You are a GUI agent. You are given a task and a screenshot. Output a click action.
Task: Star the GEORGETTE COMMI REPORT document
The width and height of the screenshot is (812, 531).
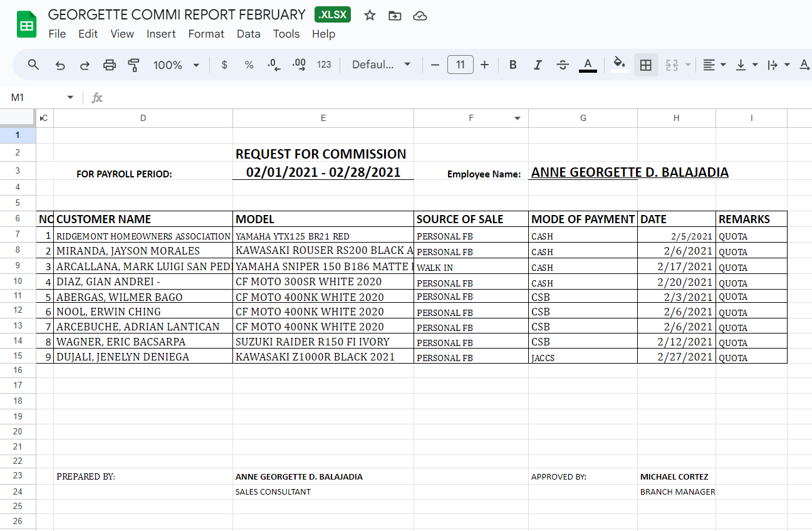click(x=370, y=16)
